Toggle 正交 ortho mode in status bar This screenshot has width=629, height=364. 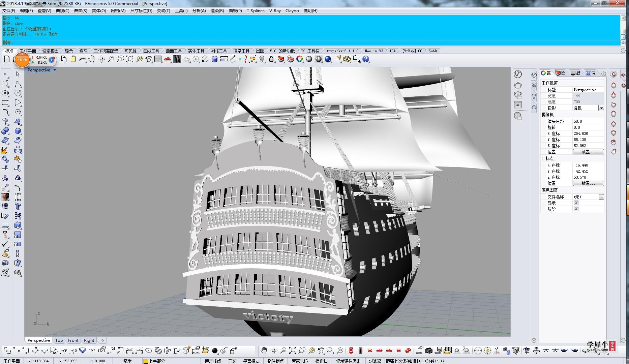coord(232,361)
